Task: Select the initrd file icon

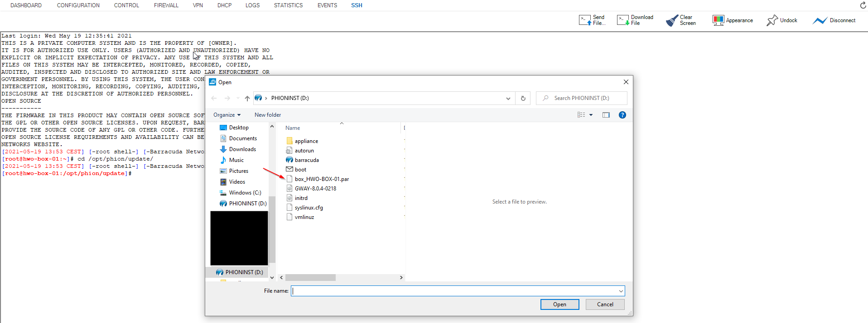Action: coord(289,198)
